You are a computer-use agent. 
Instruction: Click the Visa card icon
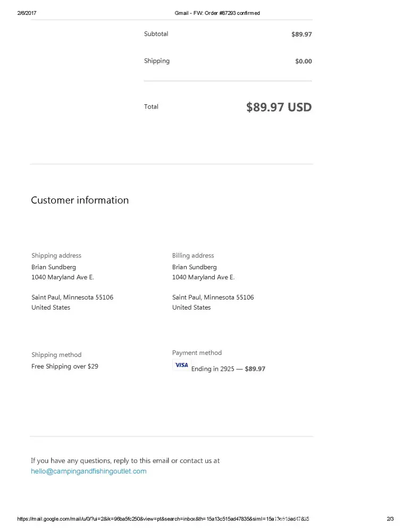[181, 365]
